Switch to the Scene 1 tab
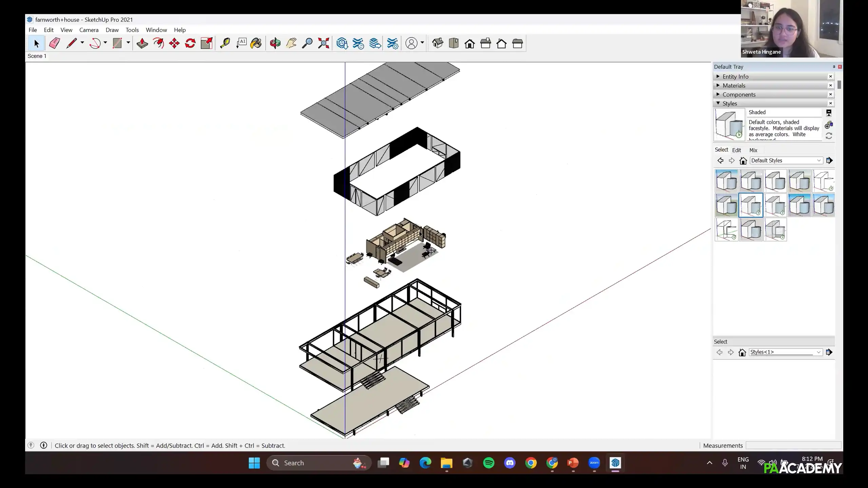This screenshot has width=868, height=488. pos(37,56)
